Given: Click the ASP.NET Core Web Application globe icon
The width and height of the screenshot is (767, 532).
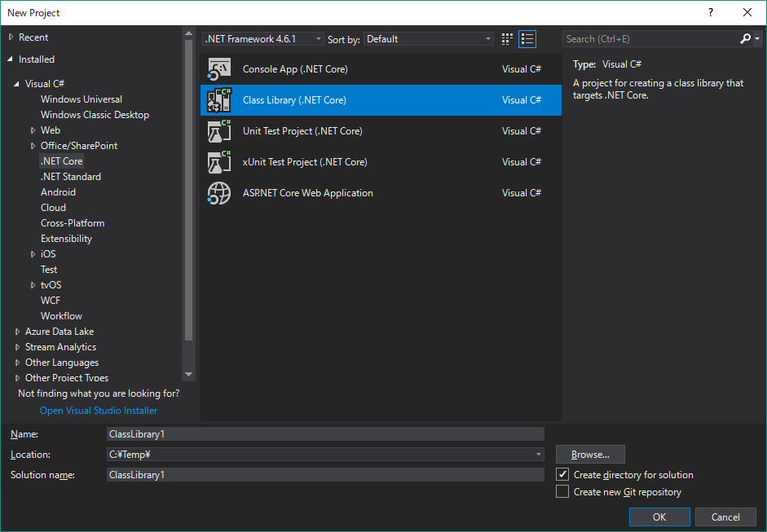Looking at the screenshot, I should 218,193.
